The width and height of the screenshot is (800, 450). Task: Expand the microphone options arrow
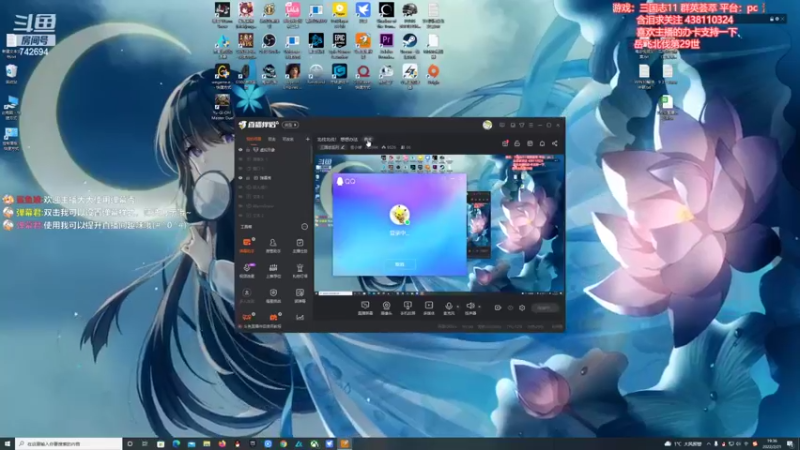click(x=458, y=307)
